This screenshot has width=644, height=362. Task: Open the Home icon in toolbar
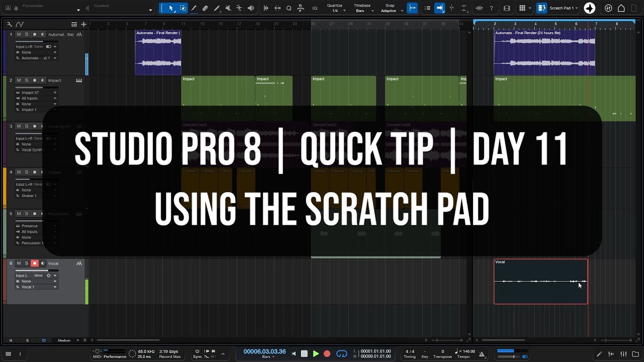point(621,8)
